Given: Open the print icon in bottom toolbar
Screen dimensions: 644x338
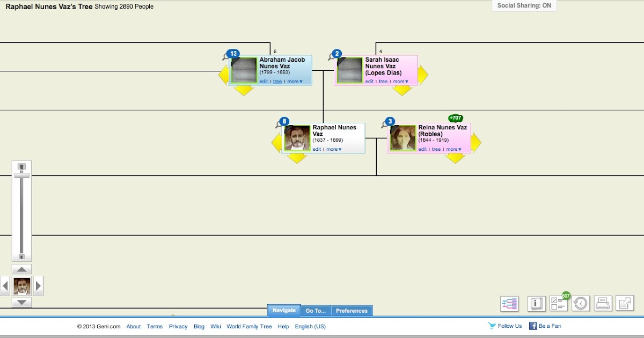Looking at the screenshot, I should tap(603, 303).
